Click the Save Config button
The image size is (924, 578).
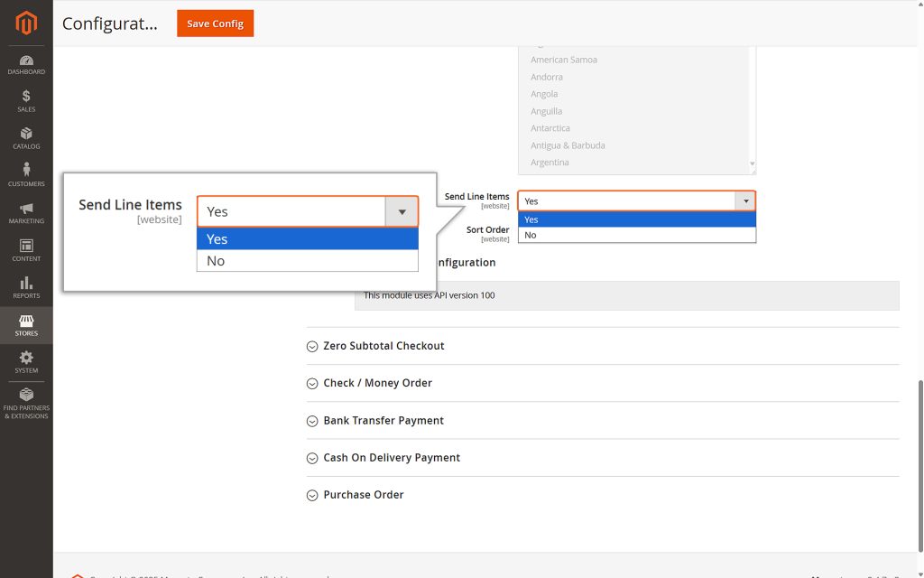click(215, 23)
